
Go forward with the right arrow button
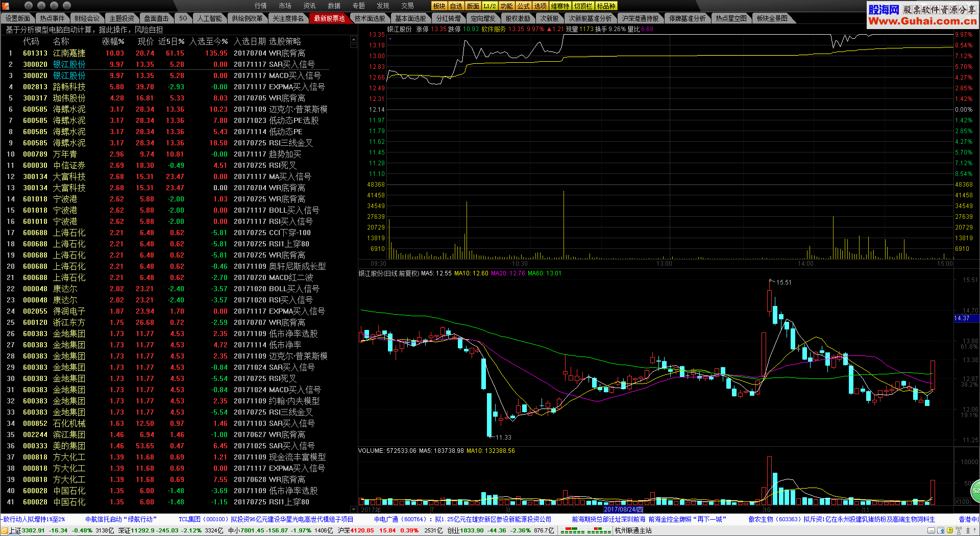[x=54, y=6]
